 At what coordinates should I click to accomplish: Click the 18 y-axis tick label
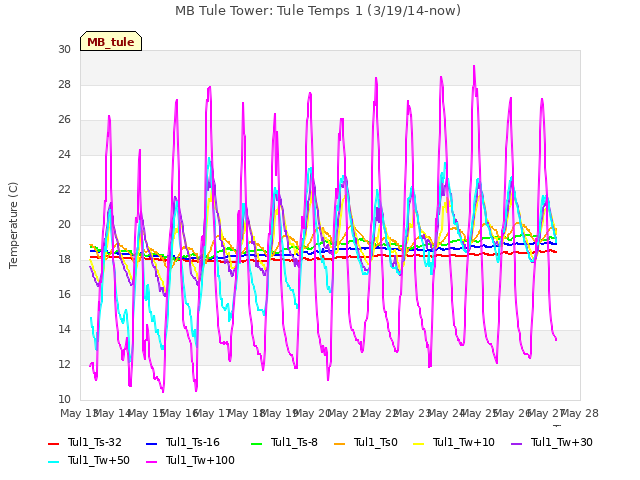(x=64, y=260)
